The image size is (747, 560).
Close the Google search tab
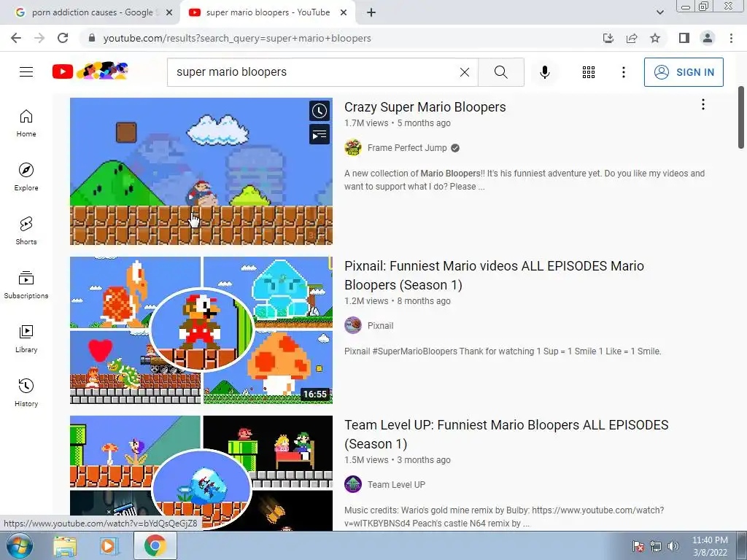pos(169,13)
